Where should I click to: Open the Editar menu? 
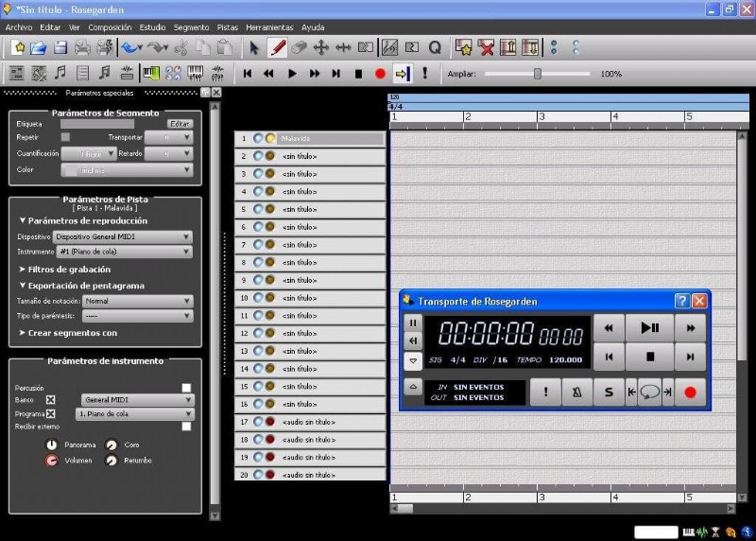click(x=50, y=27)
